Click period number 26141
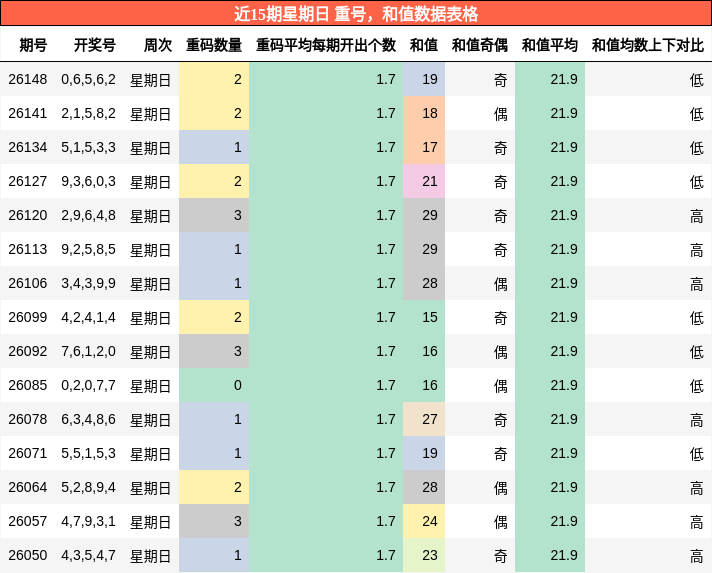The image size is (712, 573). (28, 114)
